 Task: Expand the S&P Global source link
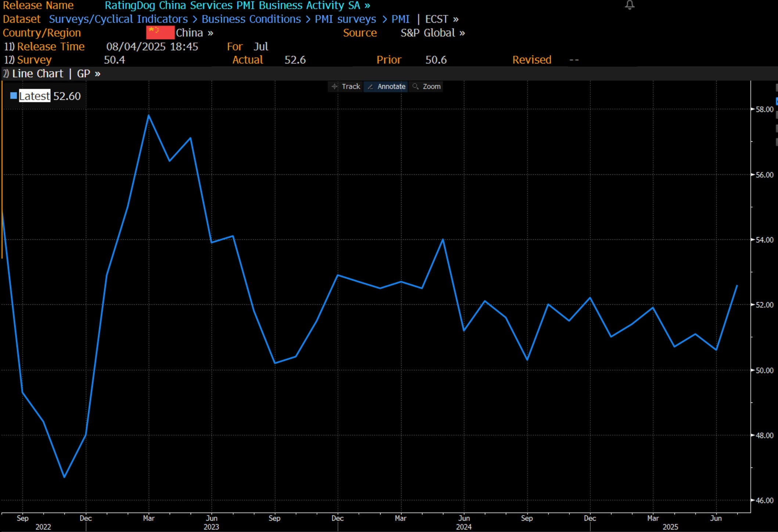point(432,33)
